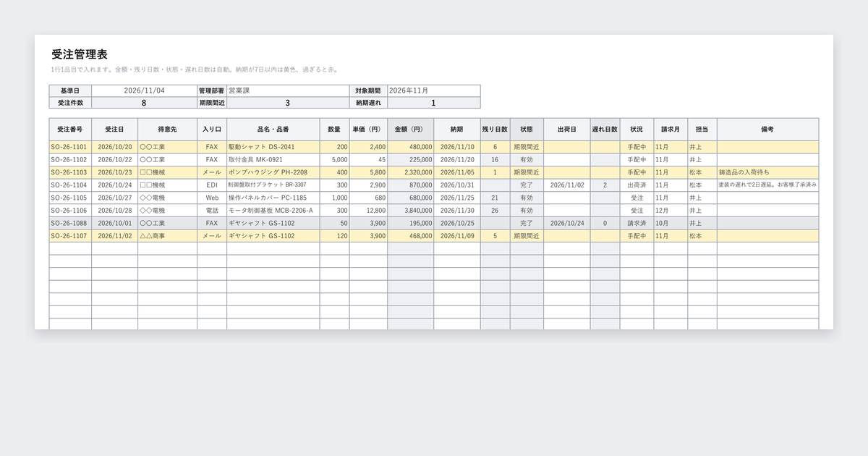Click 受注日 cell 2026/10/23
868x456 pixels.
click(x=115, y=172)
